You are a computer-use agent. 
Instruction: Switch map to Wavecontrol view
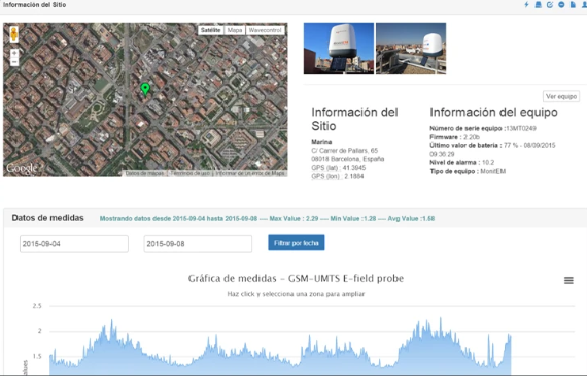tap(265, 30)
